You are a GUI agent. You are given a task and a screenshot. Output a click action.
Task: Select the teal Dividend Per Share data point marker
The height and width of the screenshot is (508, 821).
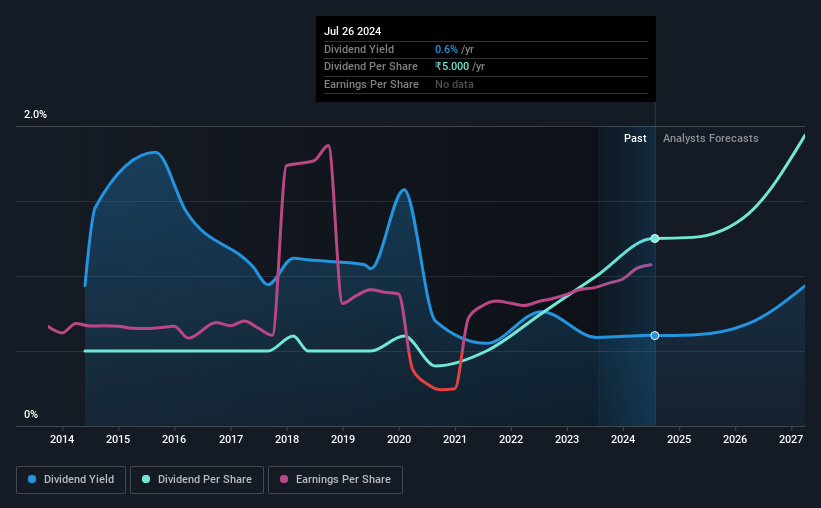point(654,238)
